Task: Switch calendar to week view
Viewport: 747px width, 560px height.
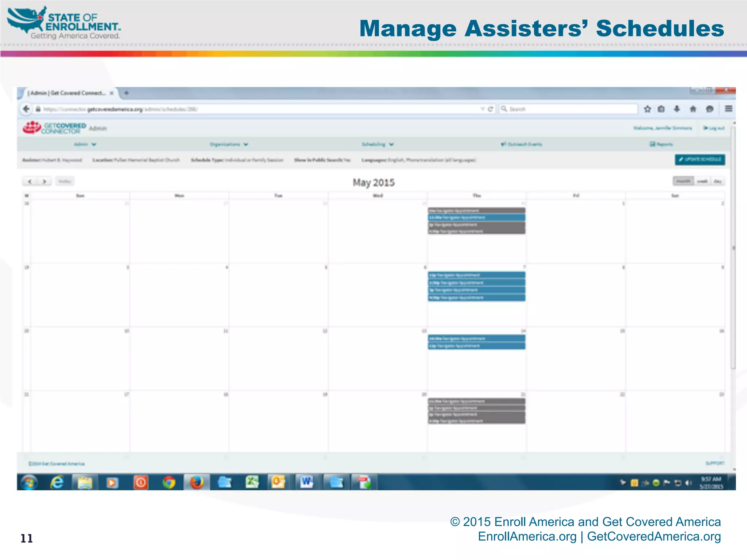Action: 702,181
